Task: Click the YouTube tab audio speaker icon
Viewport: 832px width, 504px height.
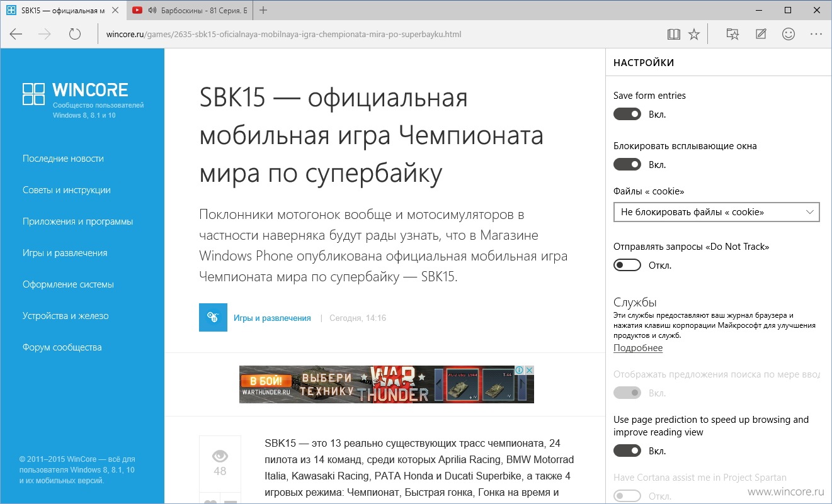Action: coord(152,10)
